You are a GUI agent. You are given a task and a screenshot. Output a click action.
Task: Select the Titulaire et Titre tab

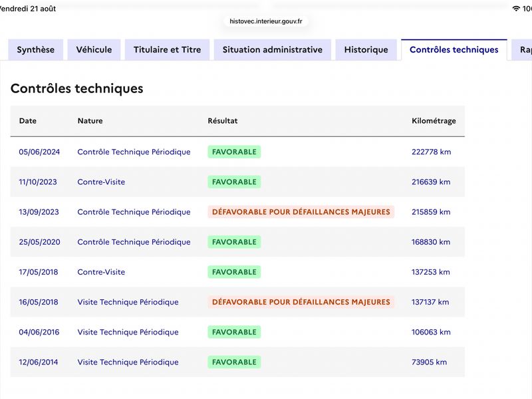(x=168, y=49)
